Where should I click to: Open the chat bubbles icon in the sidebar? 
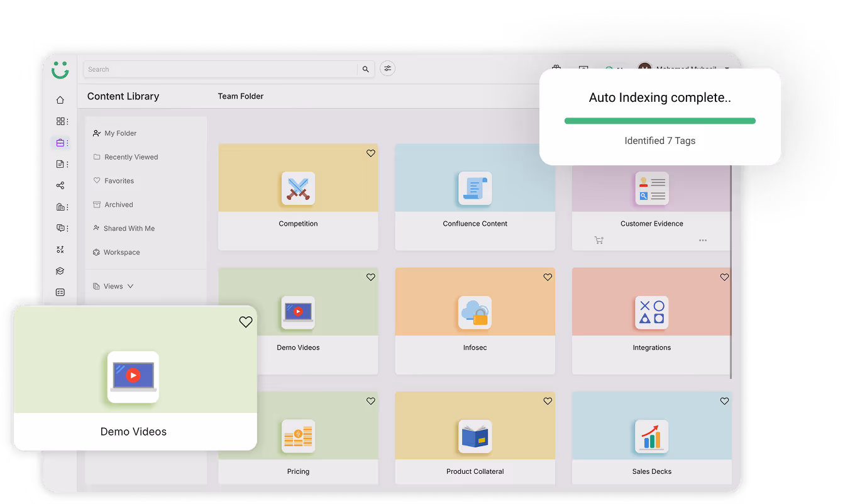pyautogui.click(x=60, y=228)
